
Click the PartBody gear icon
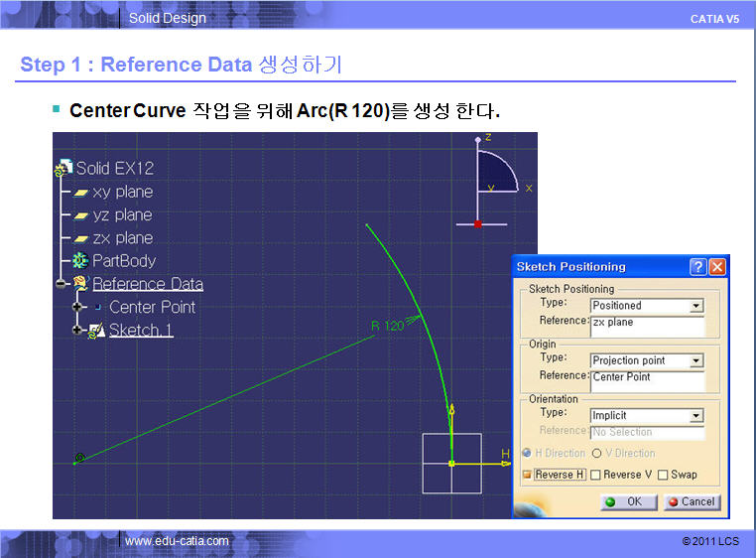(x=81, y=261)
